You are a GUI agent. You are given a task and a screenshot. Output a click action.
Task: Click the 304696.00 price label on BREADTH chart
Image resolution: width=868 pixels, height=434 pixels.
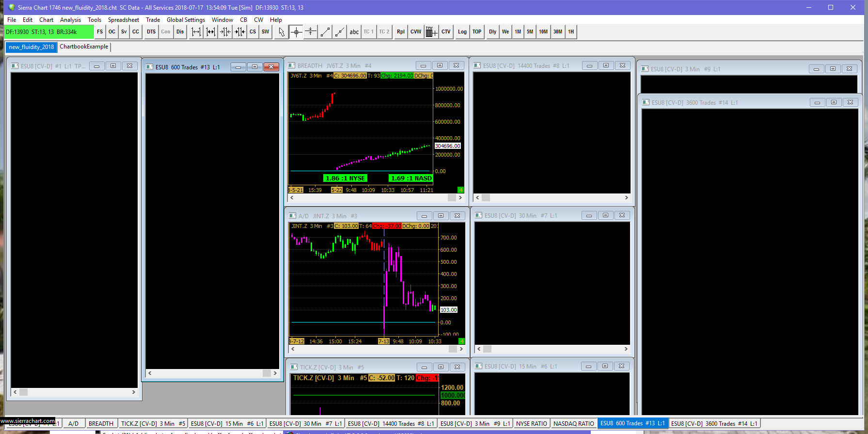coord(448,146)
